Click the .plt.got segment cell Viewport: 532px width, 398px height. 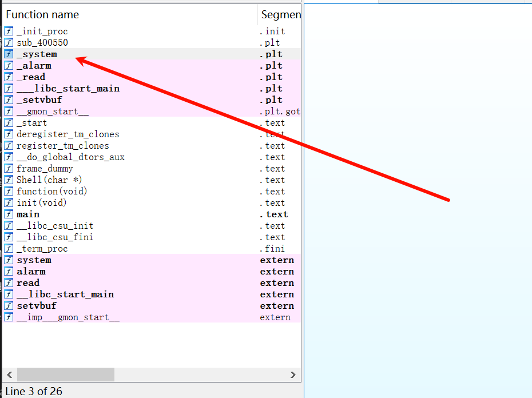tap(280, 112)
